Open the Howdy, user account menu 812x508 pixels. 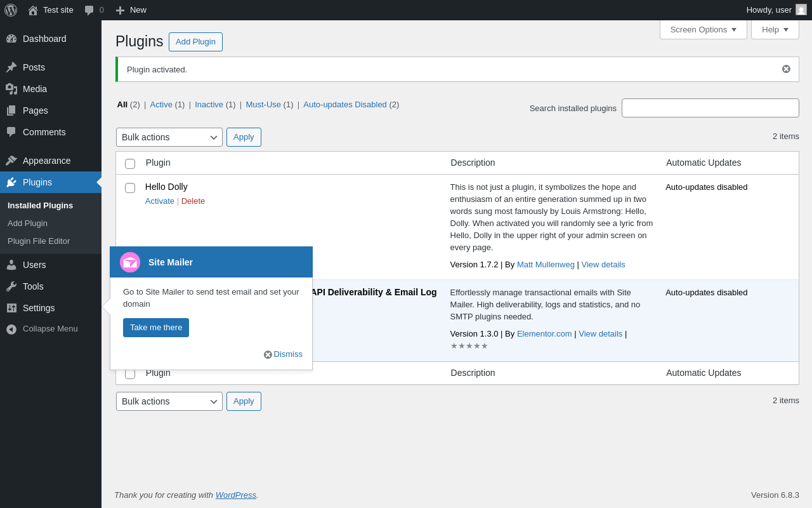coord(776,10)
